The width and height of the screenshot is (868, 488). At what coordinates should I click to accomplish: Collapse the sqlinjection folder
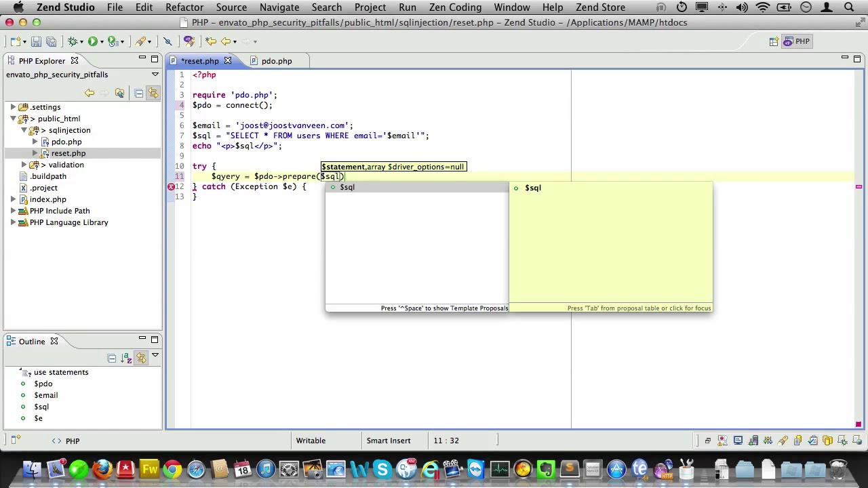[x=24, y=130]
